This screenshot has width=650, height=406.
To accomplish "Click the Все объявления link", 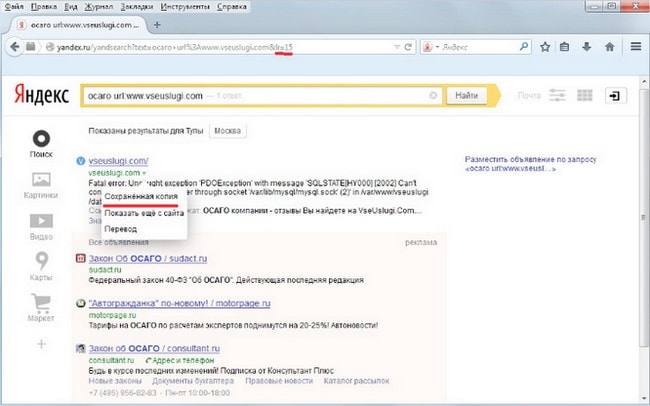I will 119,242.
